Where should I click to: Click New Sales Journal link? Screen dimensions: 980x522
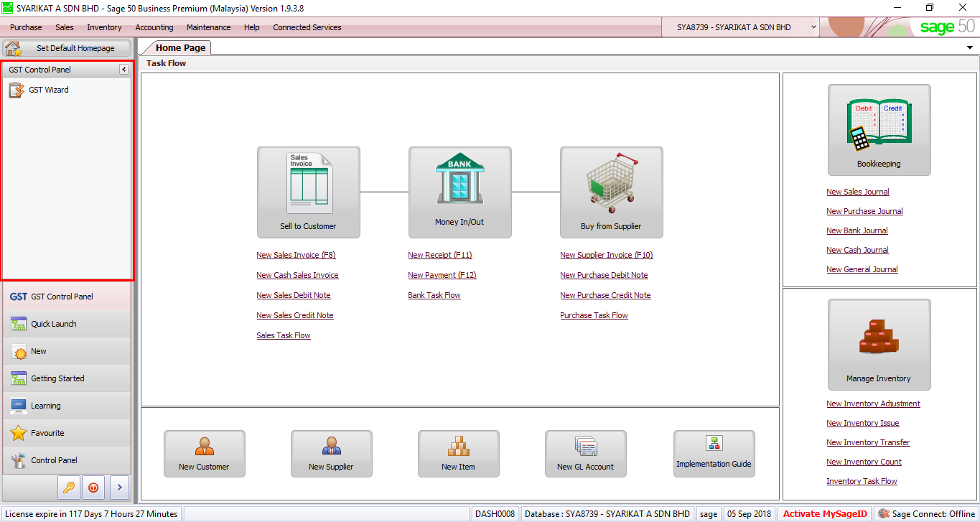[x=858, y=192]
